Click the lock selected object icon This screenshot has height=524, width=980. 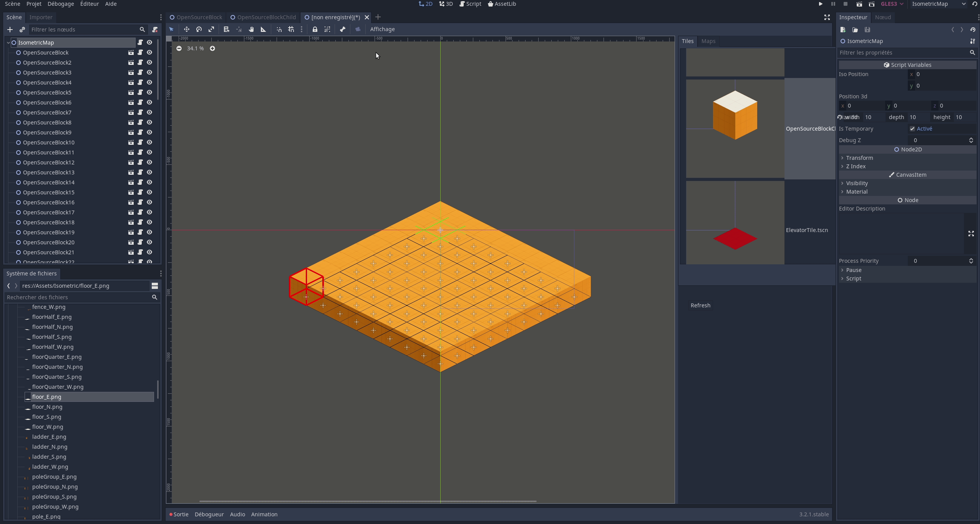[x=315, y=29]
